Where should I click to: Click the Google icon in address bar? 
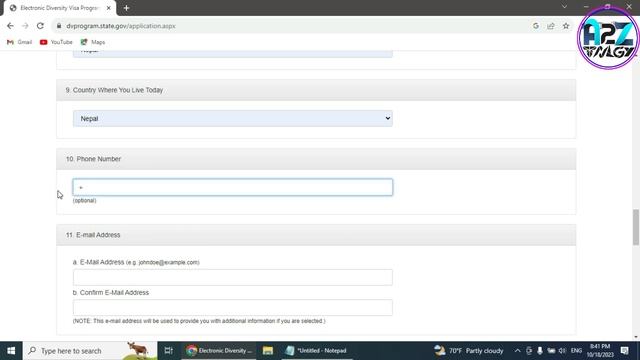[536, 26]
